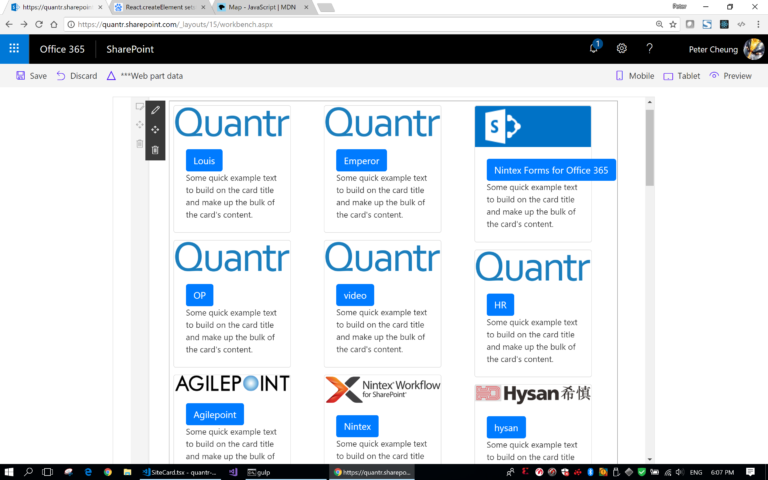Click the AgilePoint logo image
This screenshot has width=768, height=480.
pyautogui.click(x=232, y=384)
